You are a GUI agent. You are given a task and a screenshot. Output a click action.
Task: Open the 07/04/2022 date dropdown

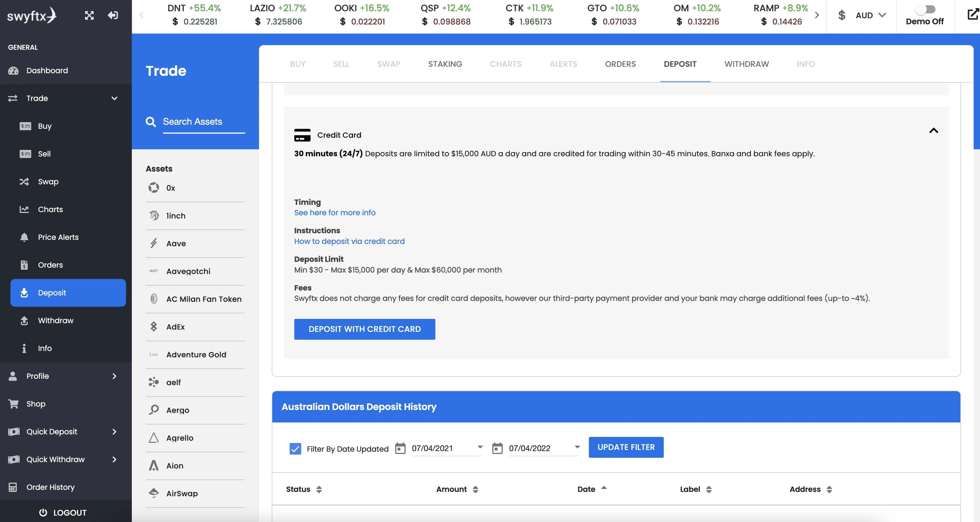click(577, 447)
